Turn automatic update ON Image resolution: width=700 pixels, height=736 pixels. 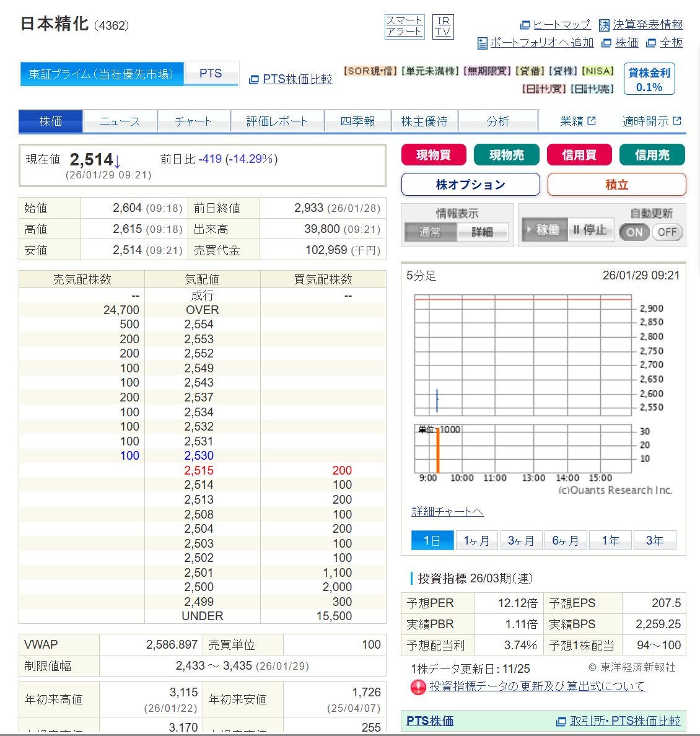634,232
